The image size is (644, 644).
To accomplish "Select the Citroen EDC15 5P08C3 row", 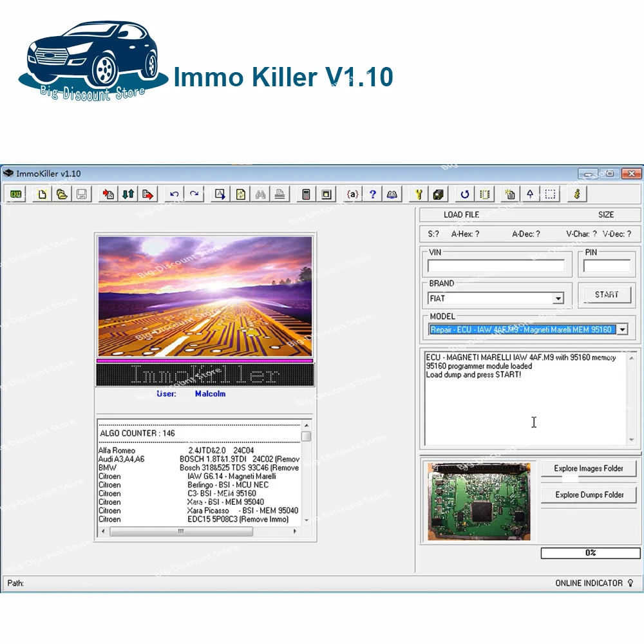I will (x=199, y=520).
